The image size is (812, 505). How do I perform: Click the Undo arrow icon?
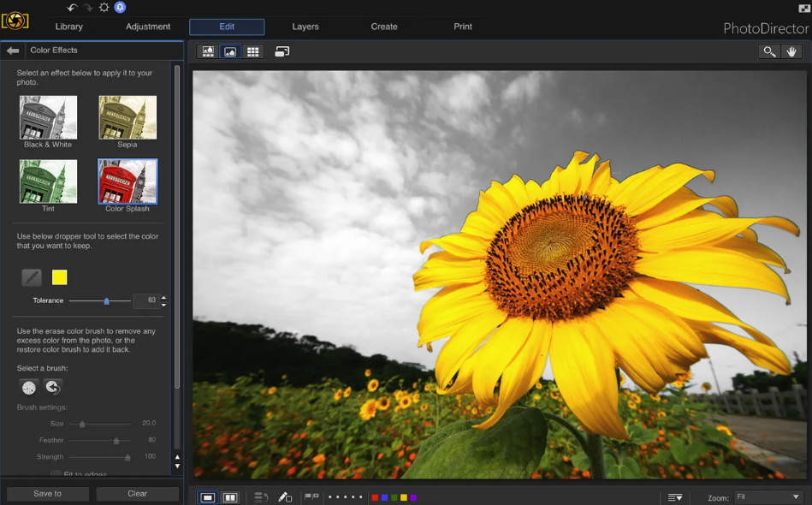[72, 8]
